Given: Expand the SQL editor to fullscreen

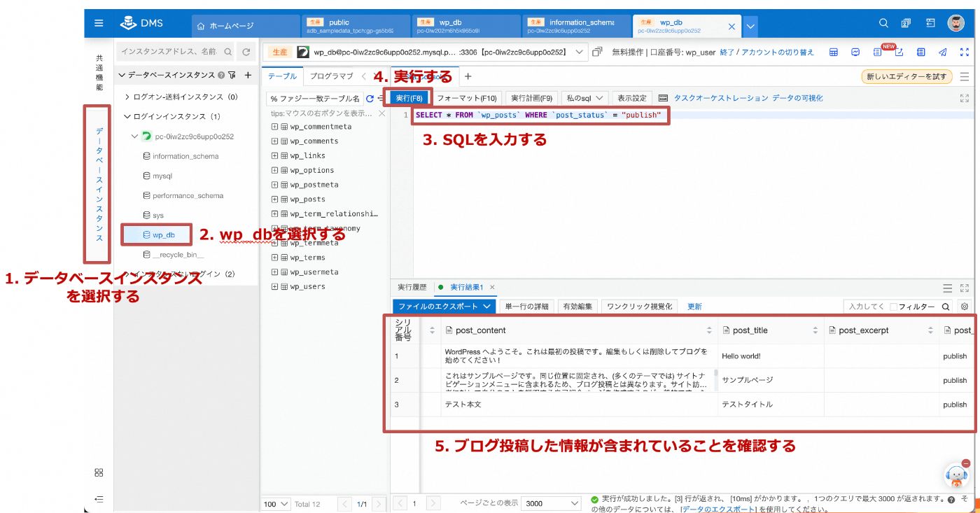Looking at the screenshot, I should coord(965,99).
